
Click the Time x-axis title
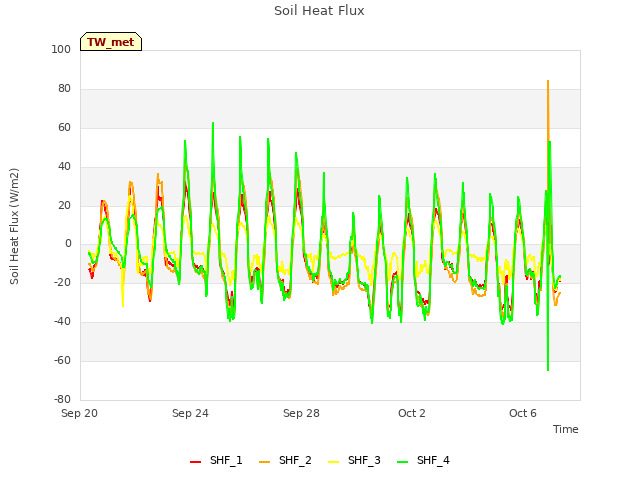tap(566, 429)
